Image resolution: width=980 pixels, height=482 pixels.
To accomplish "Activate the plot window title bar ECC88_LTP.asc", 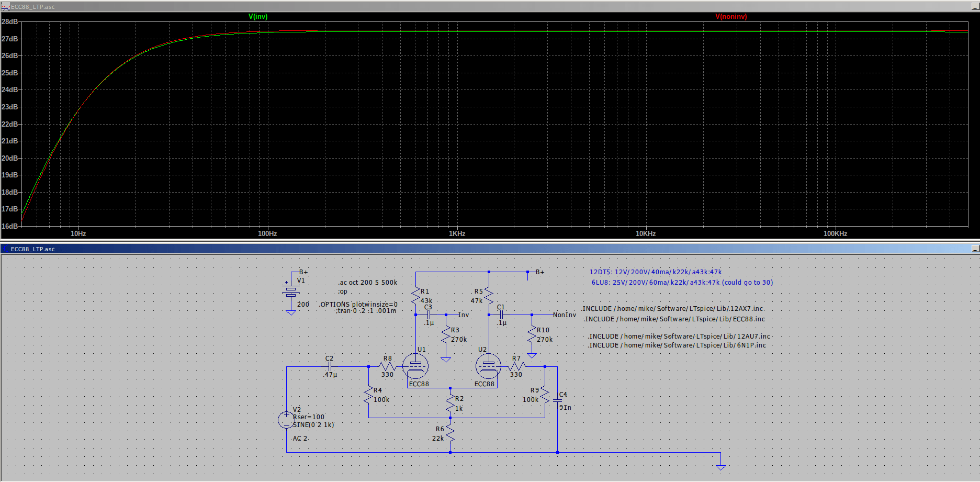I will click(x=490, y=7).
